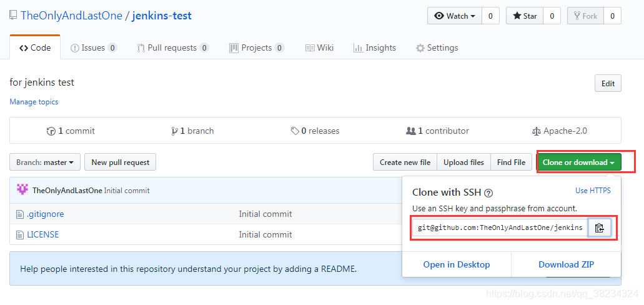This screenshot has height=305, width=644.
Task: Open the .gitignore file
Action: pyautogui.click(x=46, y=214)
